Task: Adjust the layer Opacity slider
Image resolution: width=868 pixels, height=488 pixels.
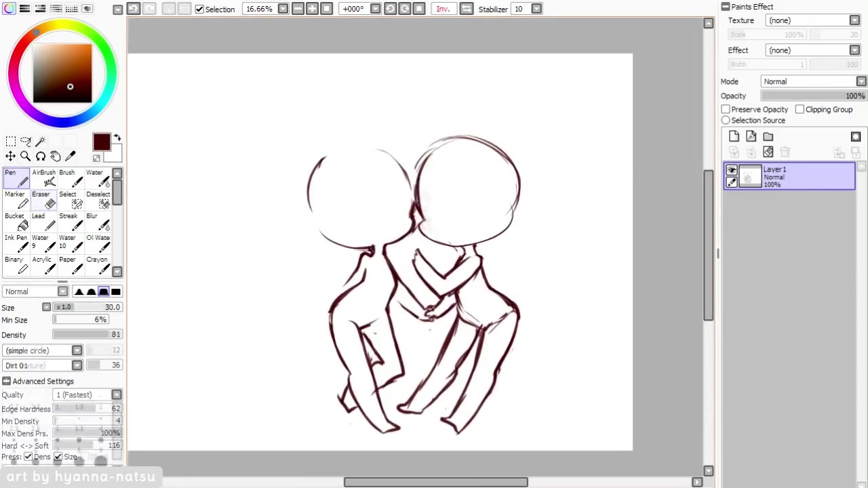Action: tap(814, 96)
